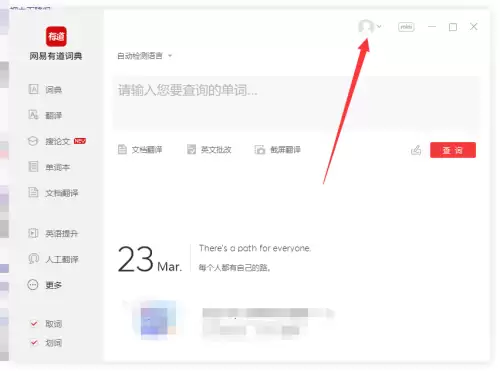This screenshot has width=500, height=371.
Task: Click the 23 Mar. date text
Action: point(150,259)
